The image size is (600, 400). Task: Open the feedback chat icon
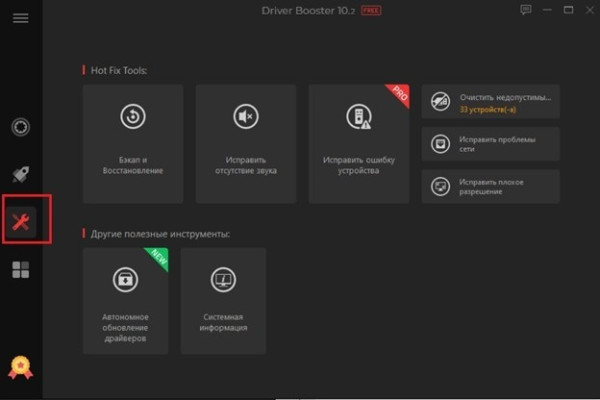click(526, 10)
